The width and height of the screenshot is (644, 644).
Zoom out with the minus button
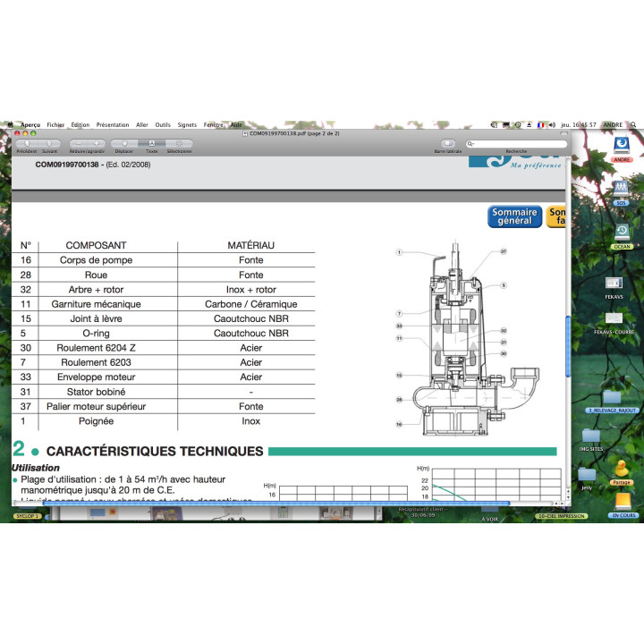coord(79,143)
